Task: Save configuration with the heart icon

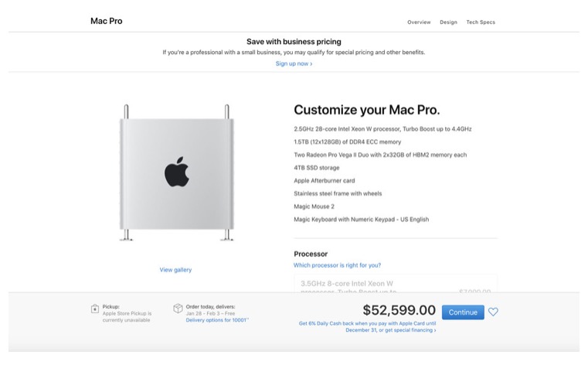Action: (493, 312)
